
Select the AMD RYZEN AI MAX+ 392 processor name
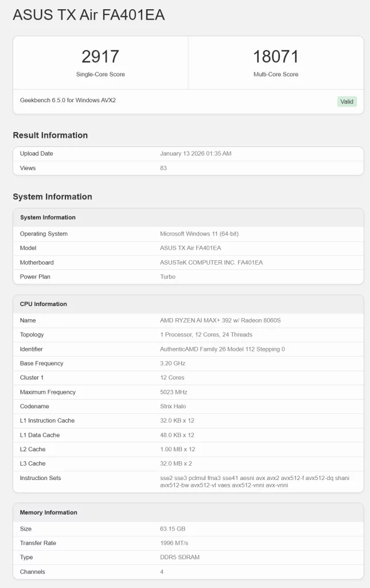pyautogui.click(x=220, y=320)
